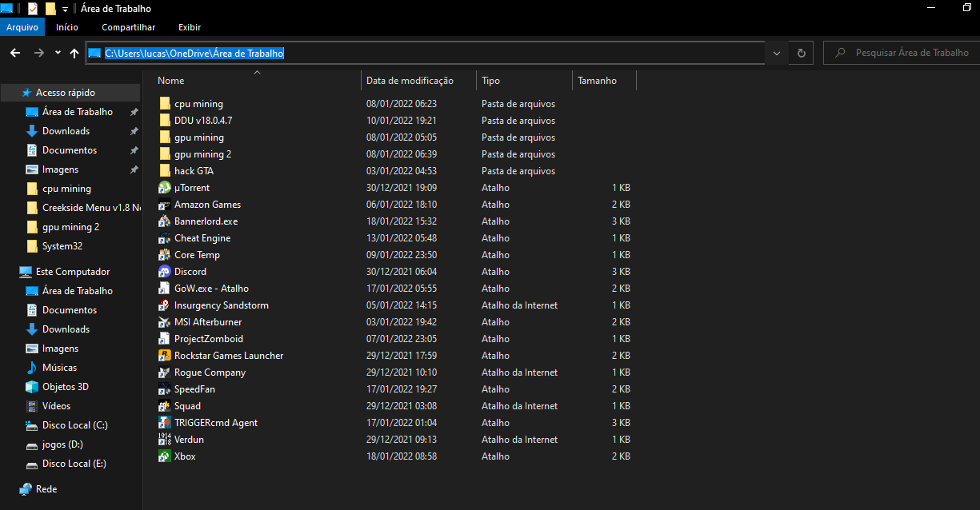The image size is (980, 510).
Task: Select the Amazon Games shortcut icon
Action: (165, 205)
